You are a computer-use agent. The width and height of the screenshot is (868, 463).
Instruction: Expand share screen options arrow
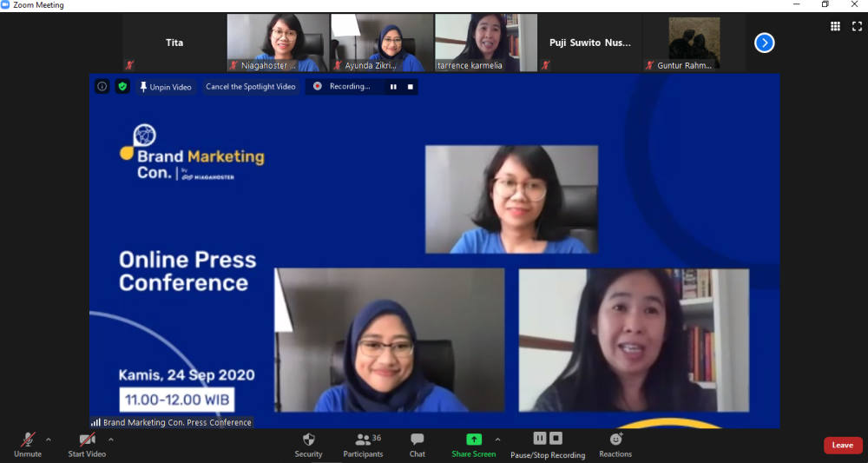click(497, 440)
